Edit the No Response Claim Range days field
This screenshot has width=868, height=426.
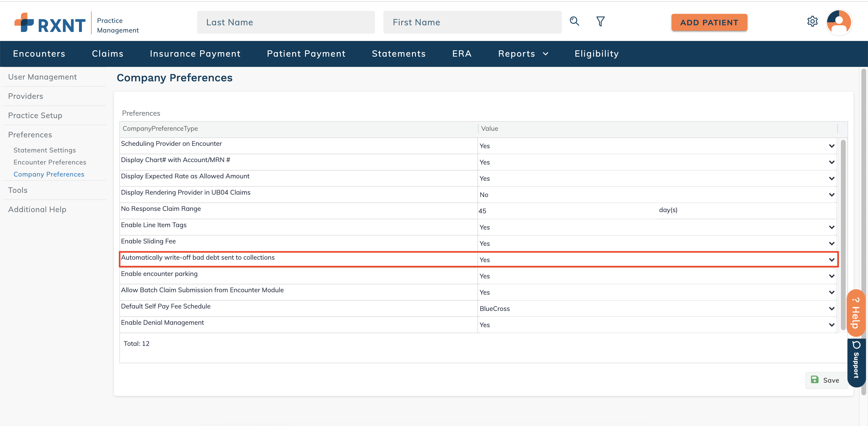pos(568,211)
